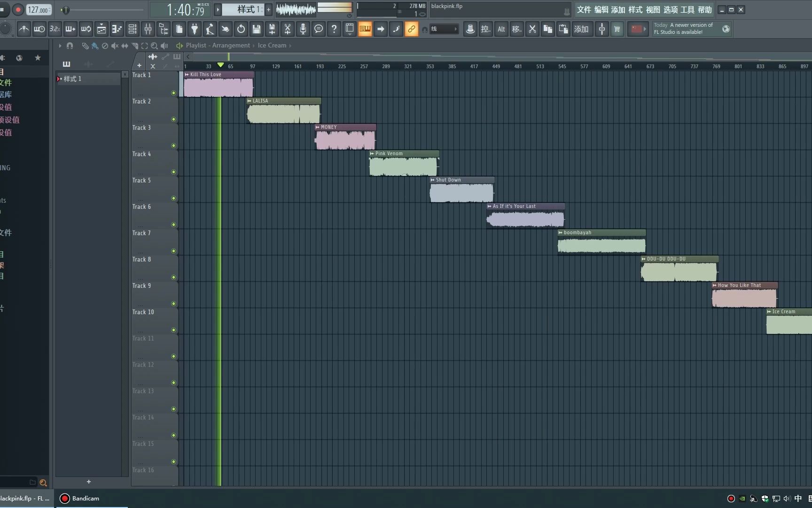Adjust the tempo field showing 127.000
This screenshot has height=508, width=812.
click(38, 9)
